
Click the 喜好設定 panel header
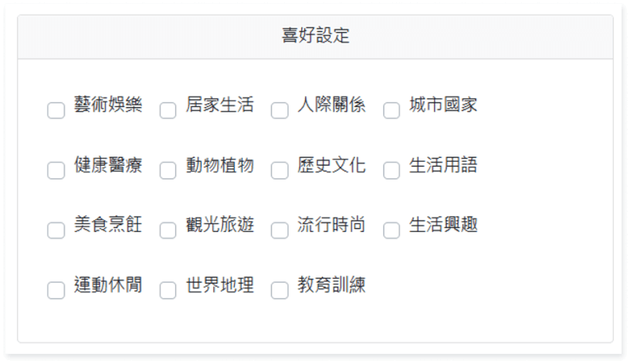315,36
